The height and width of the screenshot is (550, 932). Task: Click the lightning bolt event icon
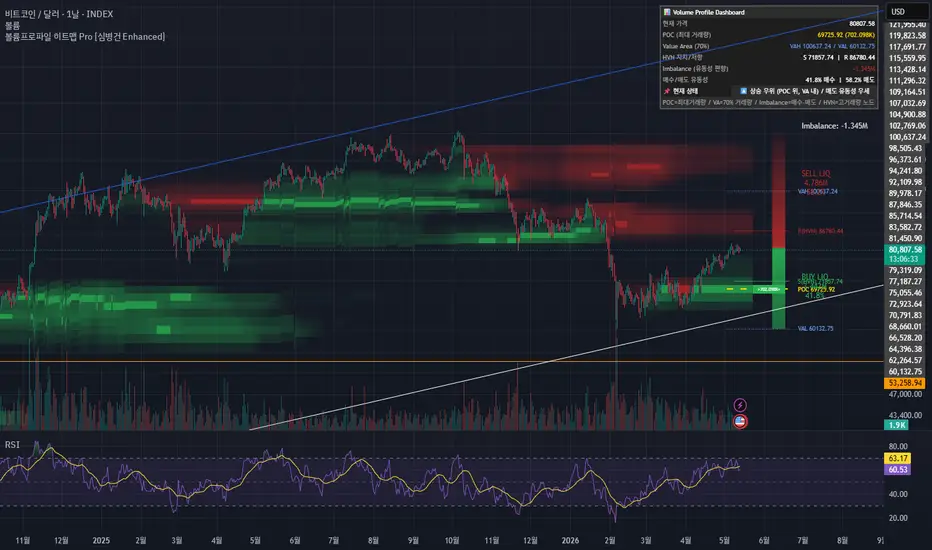point(739,405)
